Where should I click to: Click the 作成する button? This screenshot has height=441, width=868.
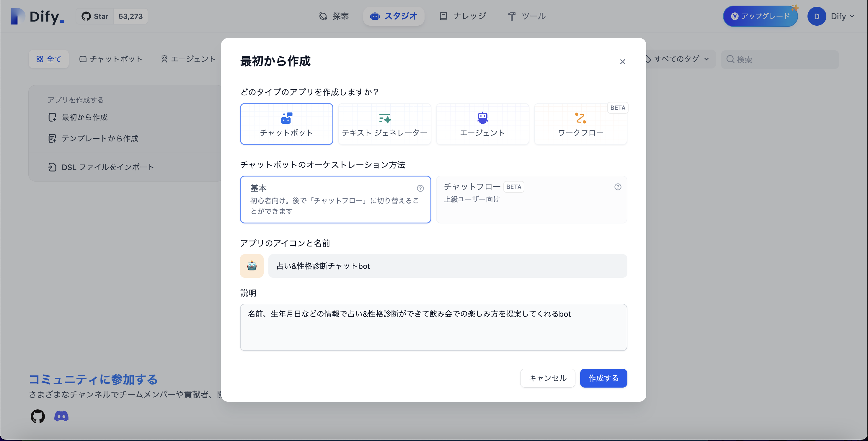pos(603,378)
